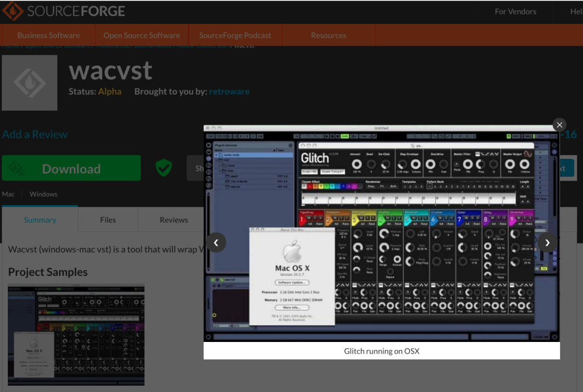Click Add a Review link

pyautogui.click(x=35, y=135)
